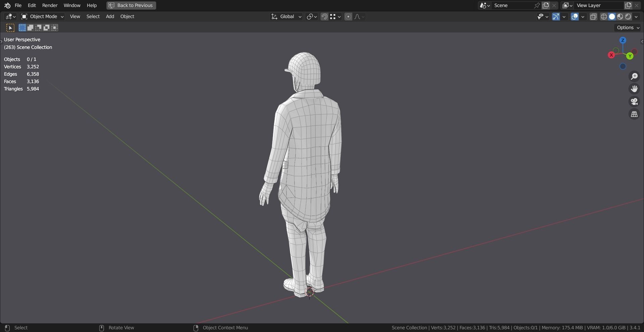Switch to camera view via the camera icon
Screen dimensions: 644x332
click(x=634, y=102)
